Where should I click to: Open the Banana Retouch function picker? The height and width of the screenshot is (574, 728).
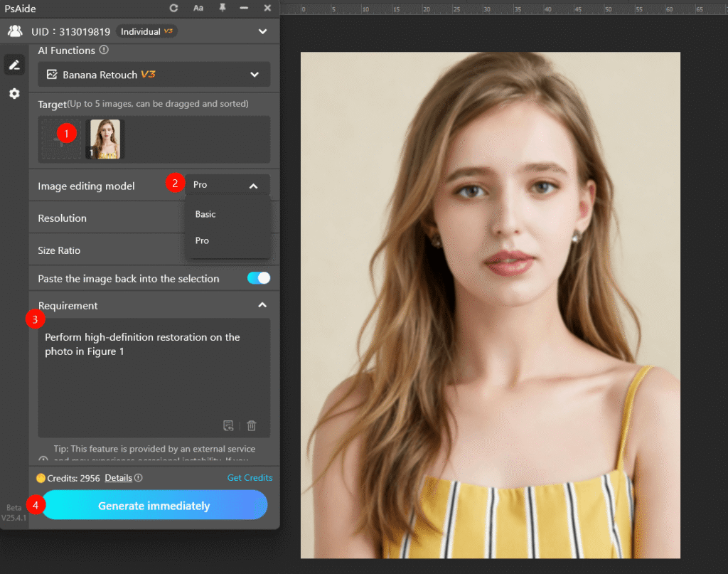(154, 74)
